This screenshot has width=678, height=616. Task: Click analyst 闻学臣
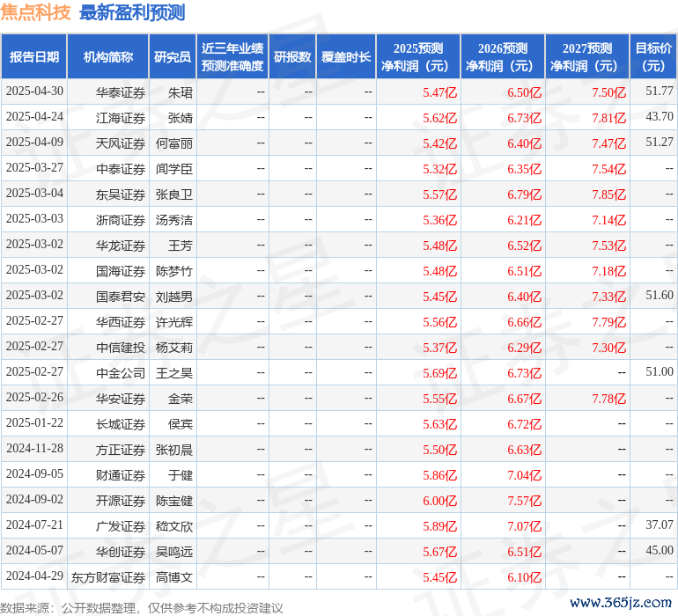coord(174,169)
